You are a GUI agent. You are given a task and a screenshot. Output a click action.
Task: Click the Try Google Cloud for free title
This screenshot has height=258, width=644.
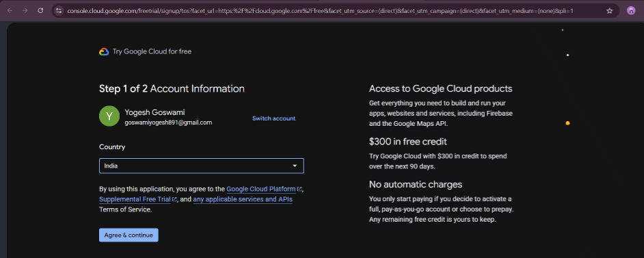click(152, 52)
